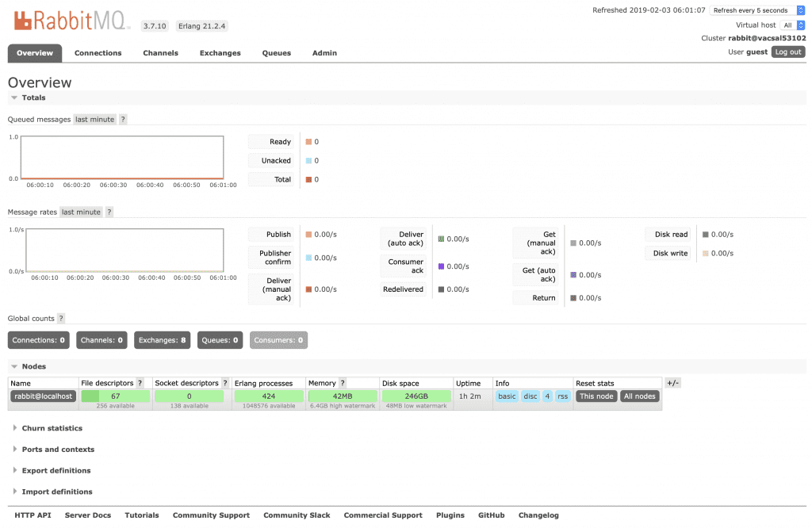The height and width of the screenshot is (528, 812).
Task: Open the Server Docs link
Action: point(88,515)
